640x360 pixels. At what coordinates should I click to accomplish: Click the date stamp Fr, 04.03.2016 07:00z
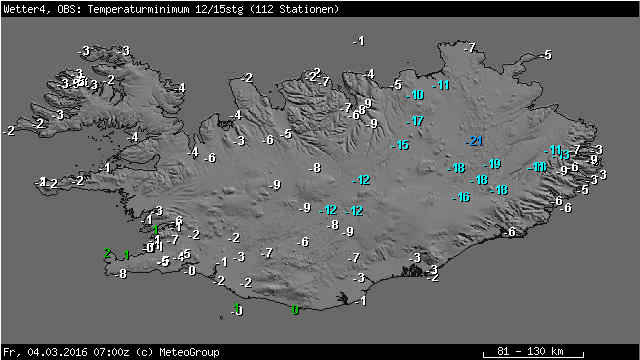click(66, 352)
